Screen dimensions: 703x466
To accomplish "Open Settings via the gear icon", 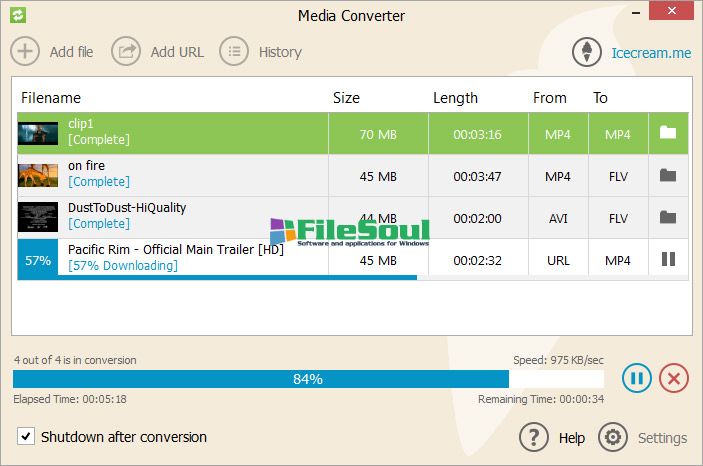I will point(612,437).
